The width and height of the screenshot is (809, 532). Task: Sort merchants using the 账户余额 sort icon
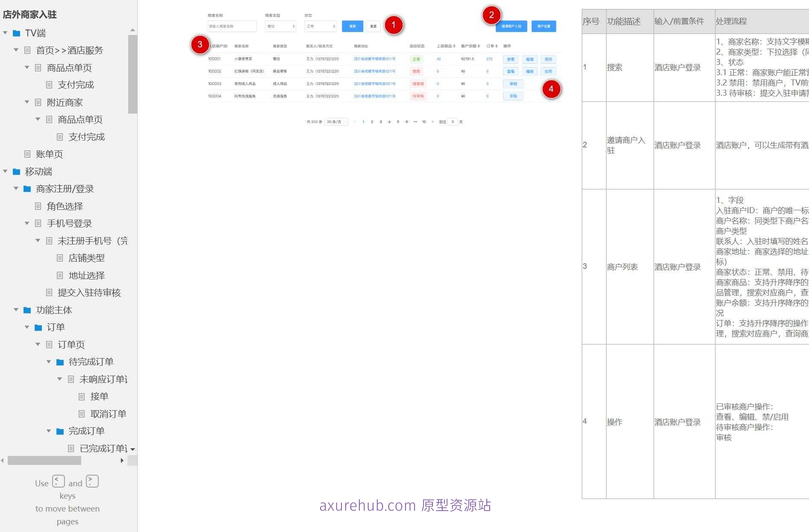(x=478, y=46)
